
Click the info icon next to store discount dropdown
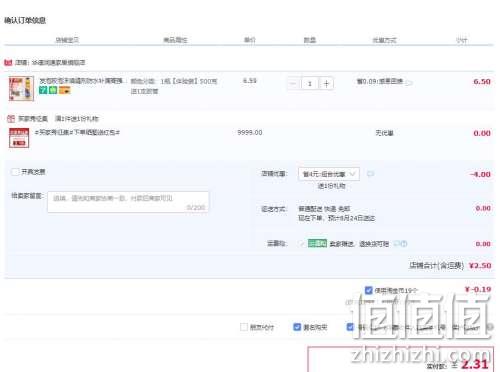370,174
